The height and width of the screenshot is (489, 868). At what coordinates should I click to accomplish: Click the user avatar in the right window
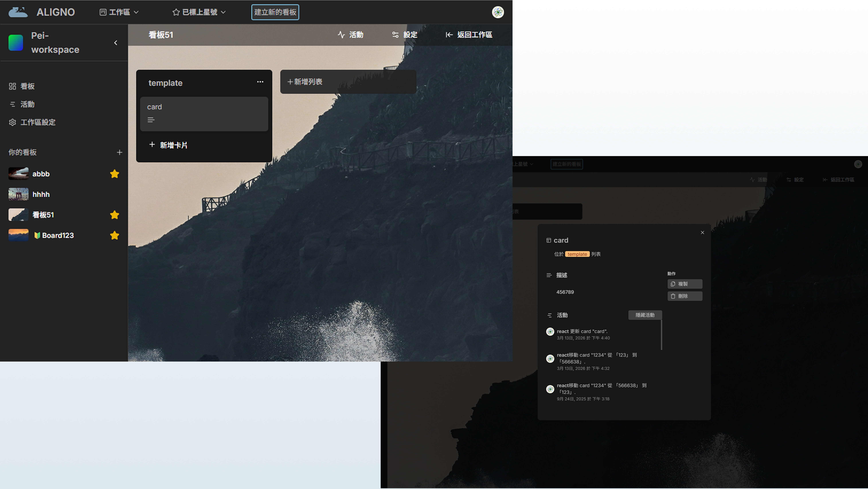[x=858, y=164]
